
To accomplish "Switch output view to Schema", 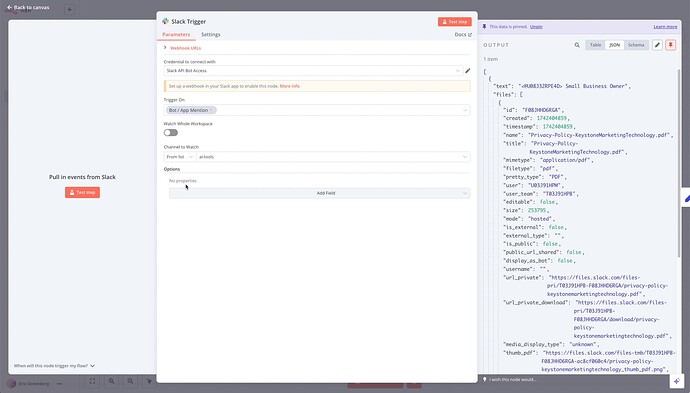I will tap(636, 45).
